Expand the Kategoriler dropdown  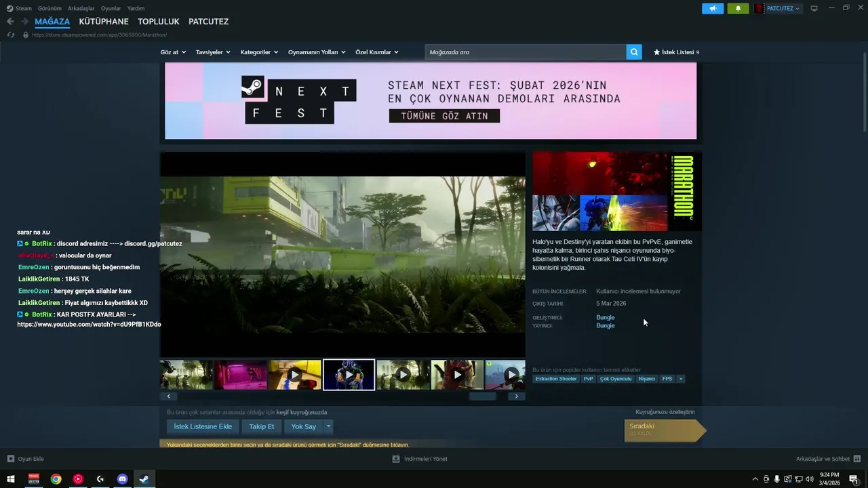click(x=259, y=52)
